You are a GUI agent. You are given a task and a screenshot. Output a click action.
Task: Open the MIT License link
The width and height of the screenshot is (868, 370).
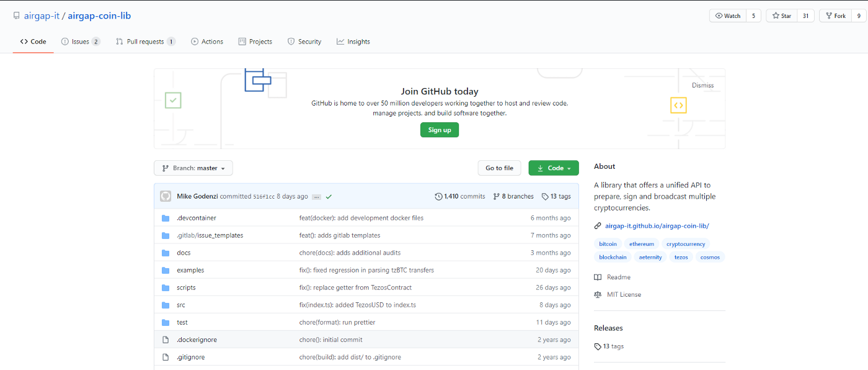click(x=624, y=295)
